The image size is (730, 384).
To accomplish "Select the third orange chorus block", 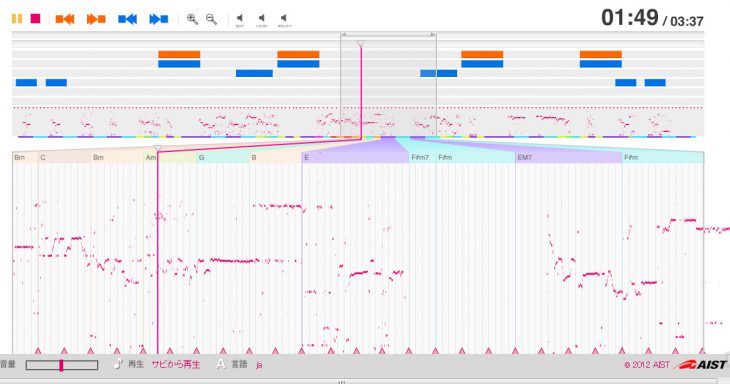I will click(482, 54).
